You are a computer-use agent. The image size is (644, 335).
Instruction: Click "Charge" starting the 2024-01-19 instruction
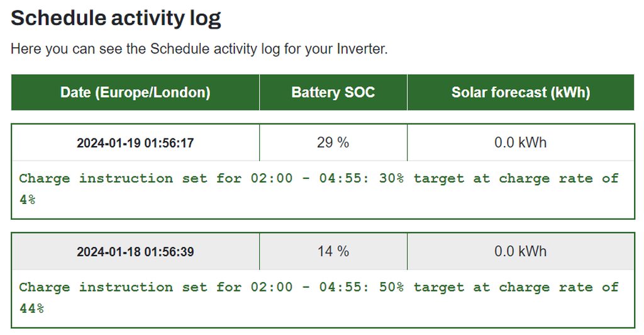coord(44,178)
